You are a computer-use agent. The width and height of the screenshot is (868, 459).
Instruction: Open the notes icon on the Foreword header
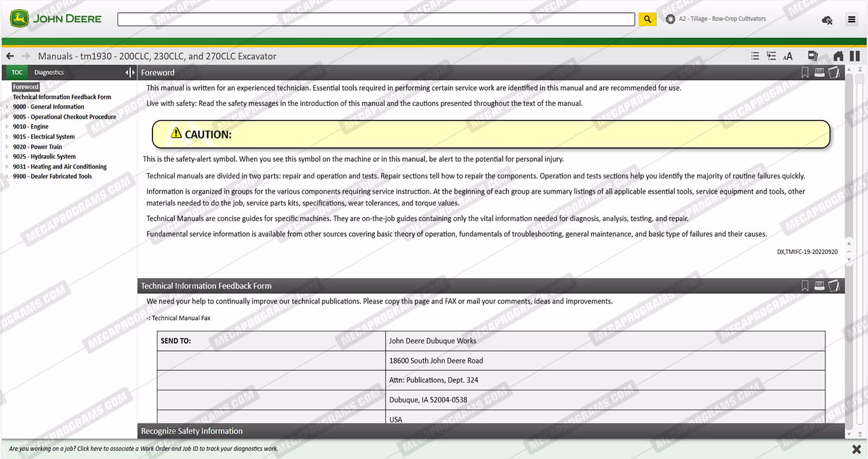[834, 73]
